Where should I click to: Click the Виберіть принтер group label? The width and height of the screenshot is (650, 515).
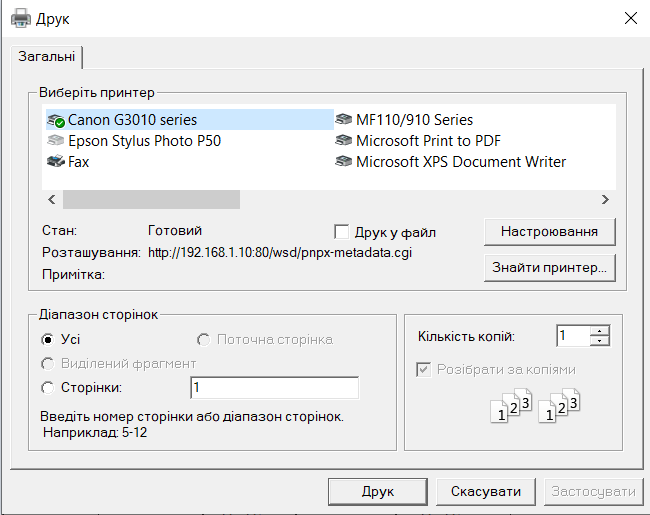[97, 92]
